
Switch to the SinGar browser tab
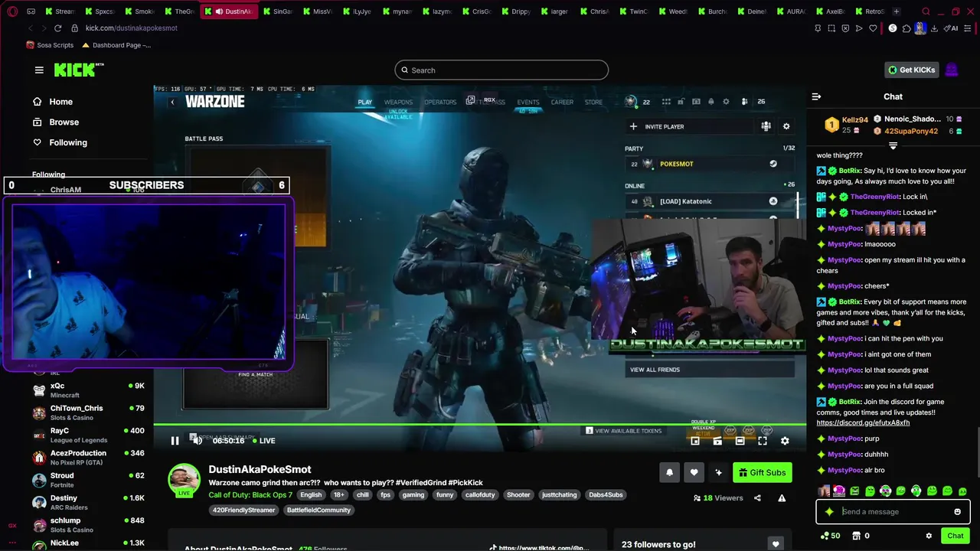pos(278,11)
